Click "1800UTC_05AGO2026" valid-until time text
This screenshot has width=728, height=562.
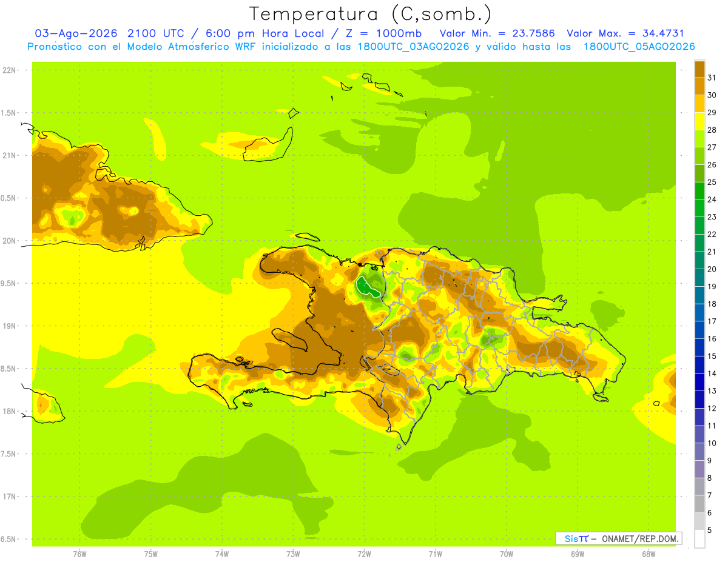(639, 47)
